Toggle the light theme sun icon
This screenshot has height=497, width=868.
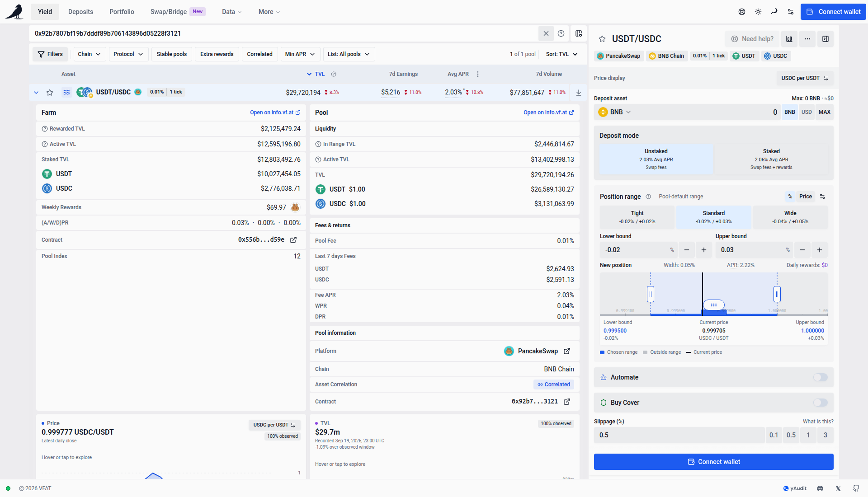click(758, 12)
